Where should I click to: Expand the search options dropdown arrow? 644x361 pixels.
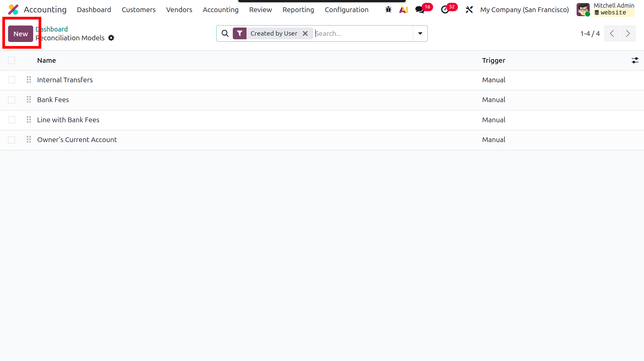(420, 34)
